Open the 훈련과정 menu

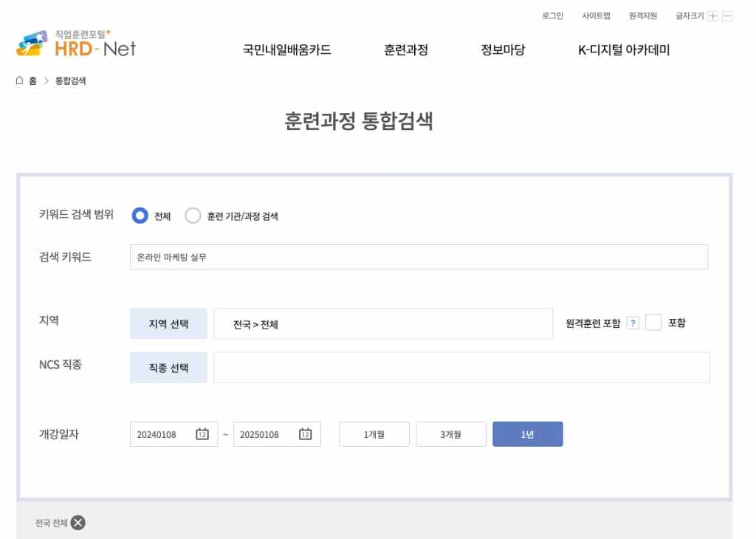click(405, 49)
